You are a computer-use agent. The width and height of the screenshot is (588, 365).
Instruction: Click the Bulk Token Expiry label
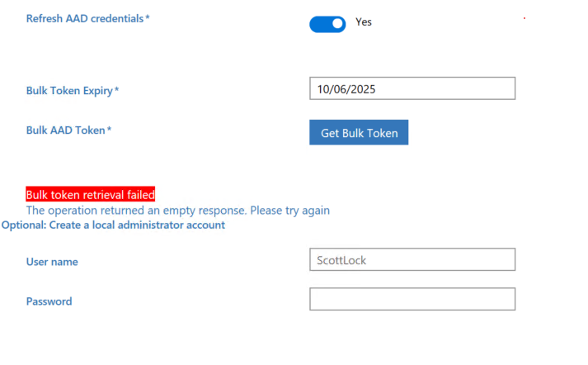pos(69,91)
